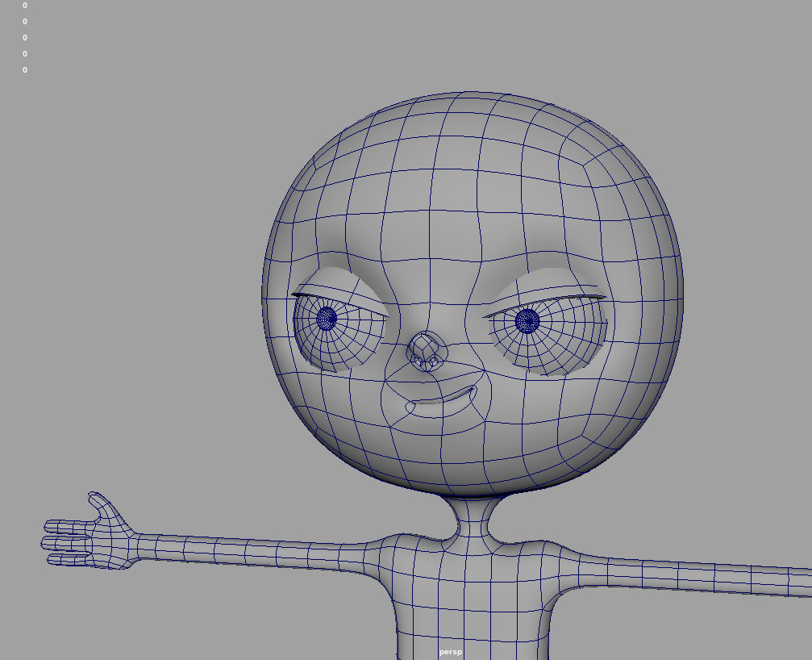Click the tip of the character's nose
Image resolution: width=812 pixels, height=660 pixels.
pos(427,349)
